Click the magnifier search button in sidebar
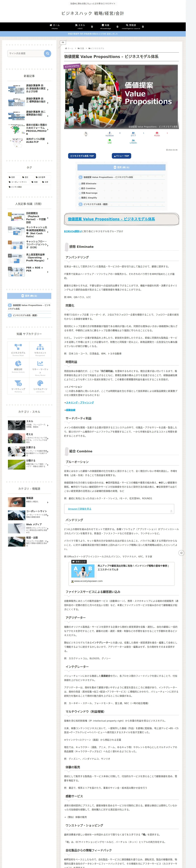196x868 pixels. click(47, 53)
